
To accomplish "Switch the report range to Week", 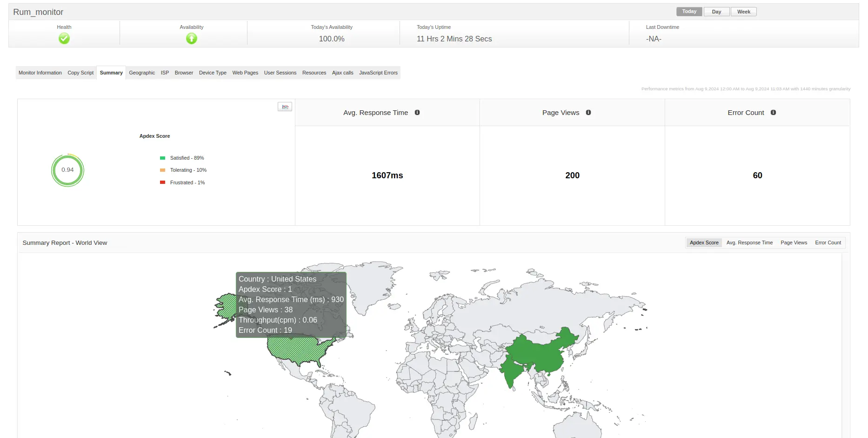I will click(x=743, y=11).
